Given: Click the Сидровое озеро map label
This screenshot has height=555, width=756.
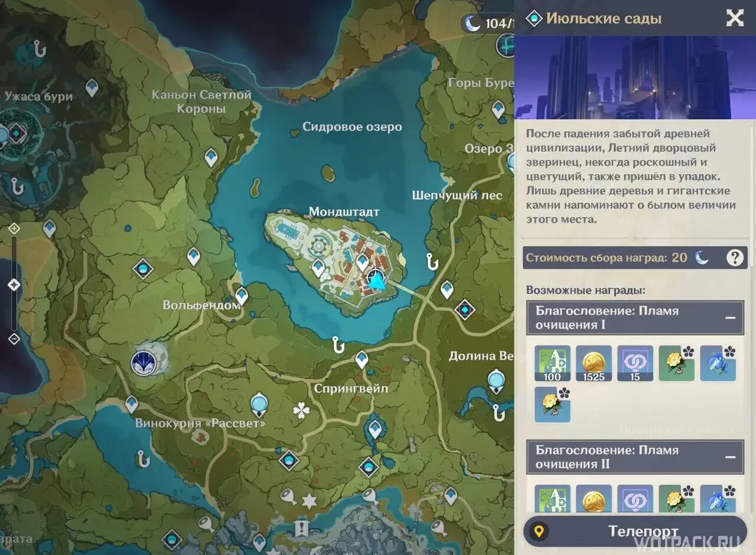Looking at the screenshot, I should pos(352,126).
